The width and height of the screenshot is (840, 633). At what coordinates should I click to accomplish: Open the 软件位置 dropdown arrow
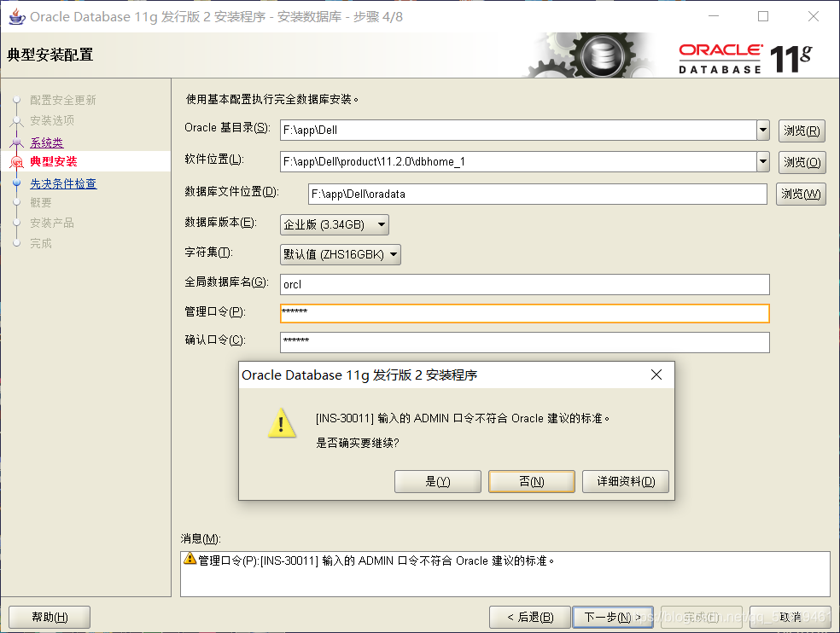coord(763,162)
